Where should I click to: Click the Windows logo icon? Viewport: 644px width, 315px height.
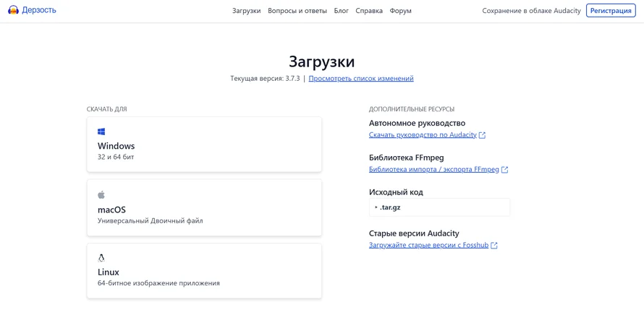pos(101,131)
